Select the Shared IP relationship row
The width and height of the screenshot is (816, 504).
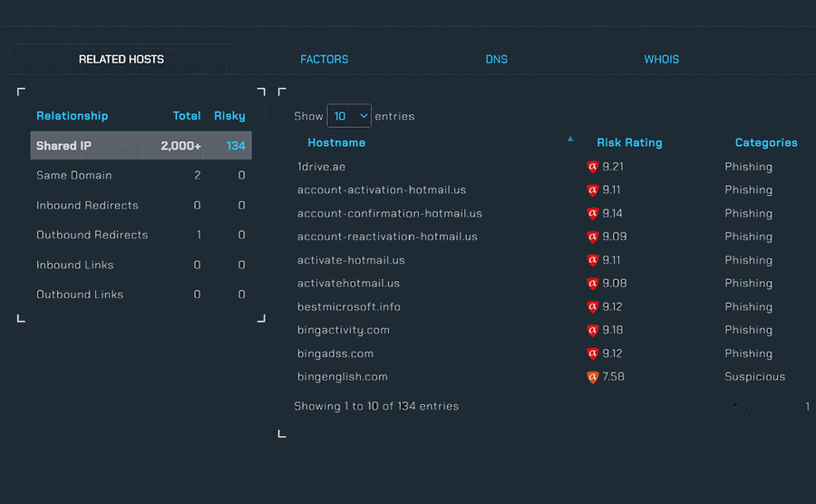[x=141, y=146]
